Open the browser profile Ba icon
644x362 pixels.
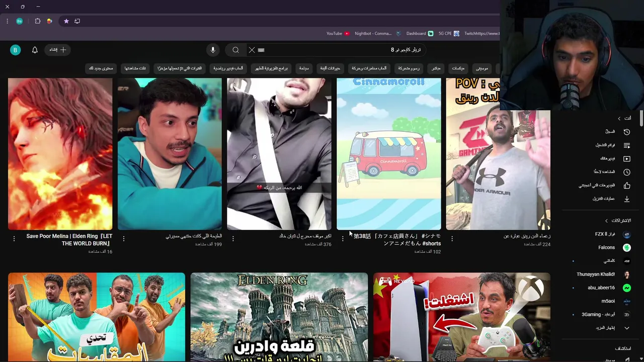click(x=19, y=21)
